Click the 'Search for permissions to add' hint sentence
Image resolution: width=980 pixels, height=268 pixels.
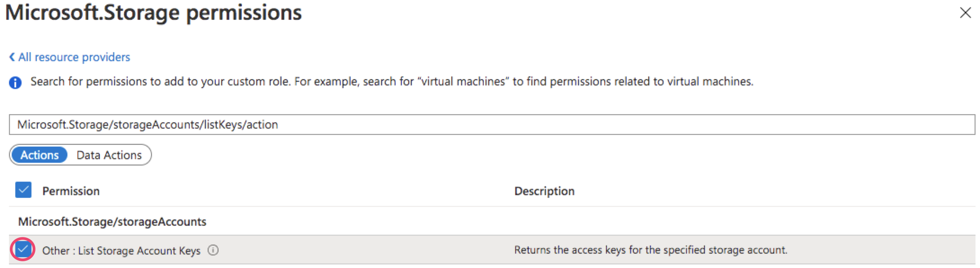click(161, 81)
